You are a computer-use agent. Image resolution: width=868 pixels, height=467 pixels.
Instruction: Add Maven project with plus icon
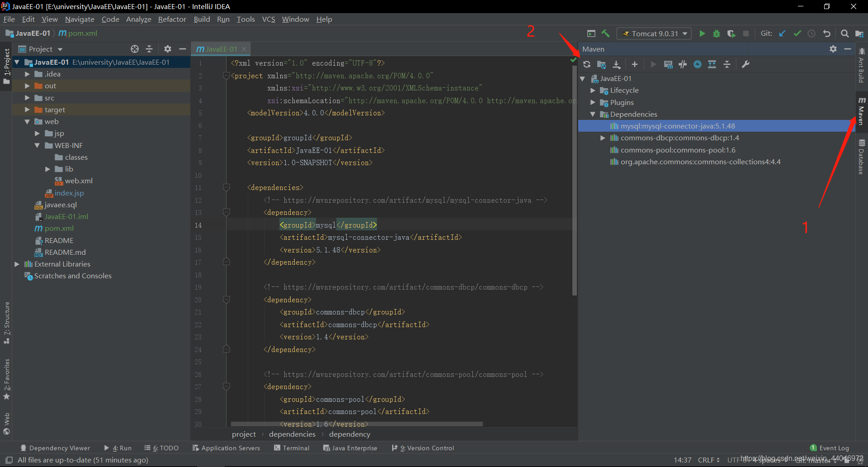(635, 64)
